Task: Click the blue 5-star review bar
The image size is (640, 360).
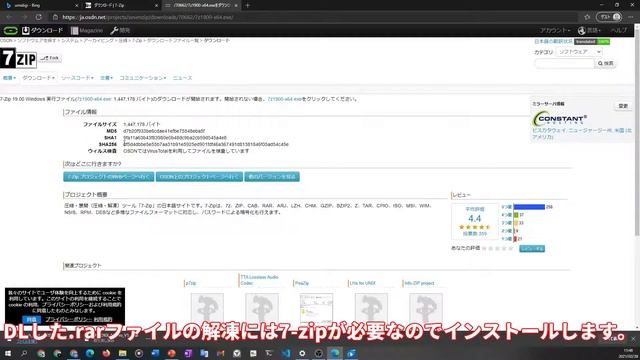Action: click(x=529, y=207)
